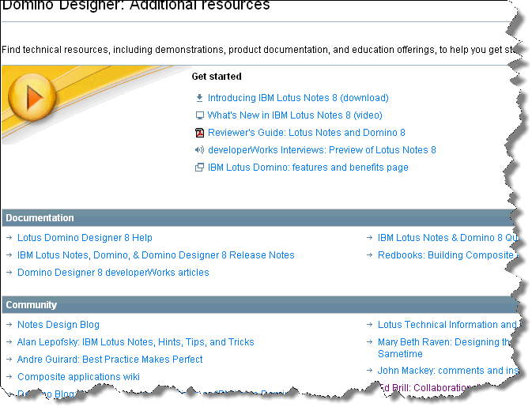Open Alan Lepofsky: Hints, Tips, and Tricks link
The height and width of the screenshot is (407, 532).
click(136, 342)
